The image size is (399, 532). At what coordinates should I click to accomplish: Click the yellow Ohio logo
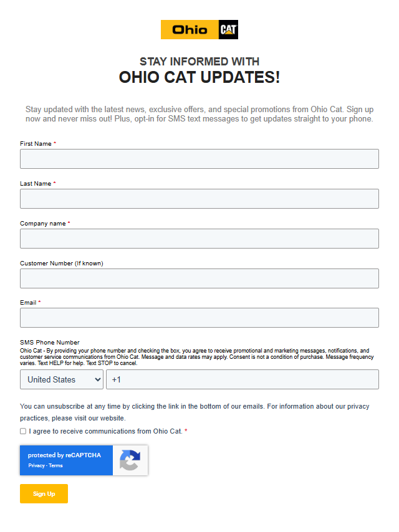point(190,30)
